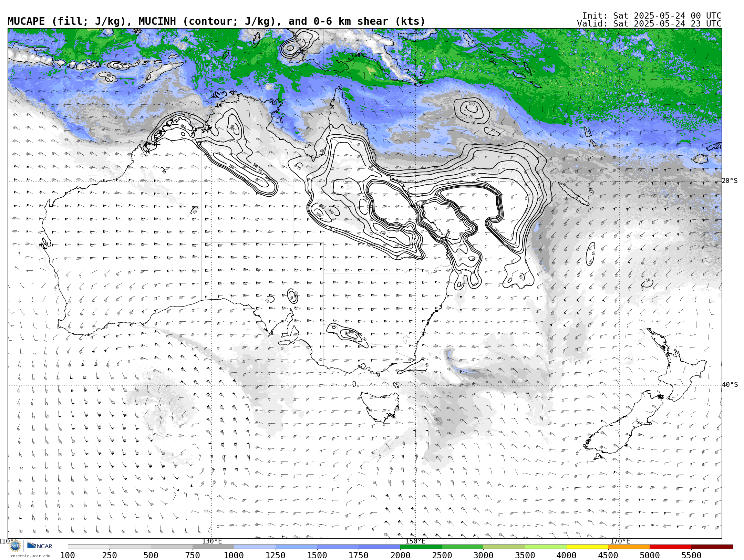The width and height of the screenshot is (744, 560).
Task: Click the 2500 colorbar tick label
Action: [442, 555]
